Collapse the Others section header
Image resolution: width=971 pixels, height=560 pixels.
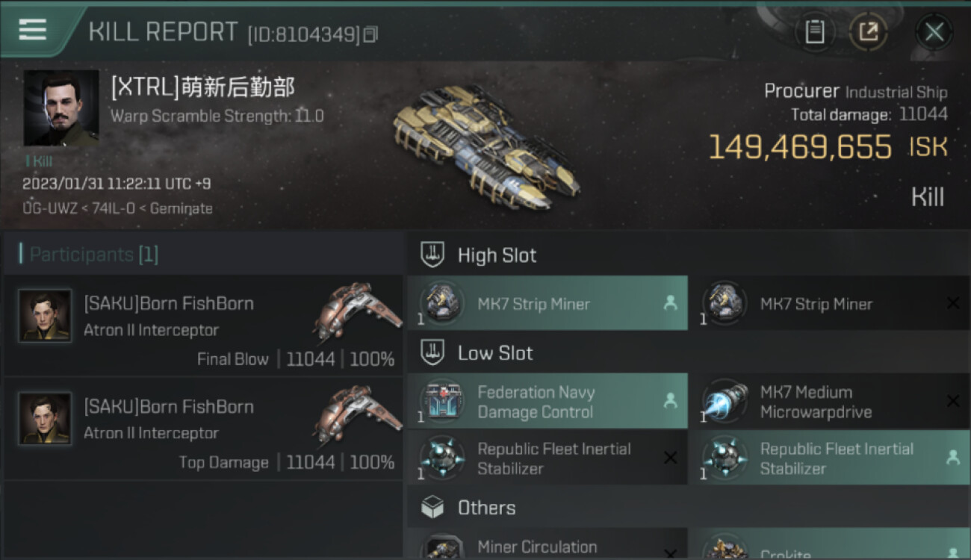click(x=688, y=508)
